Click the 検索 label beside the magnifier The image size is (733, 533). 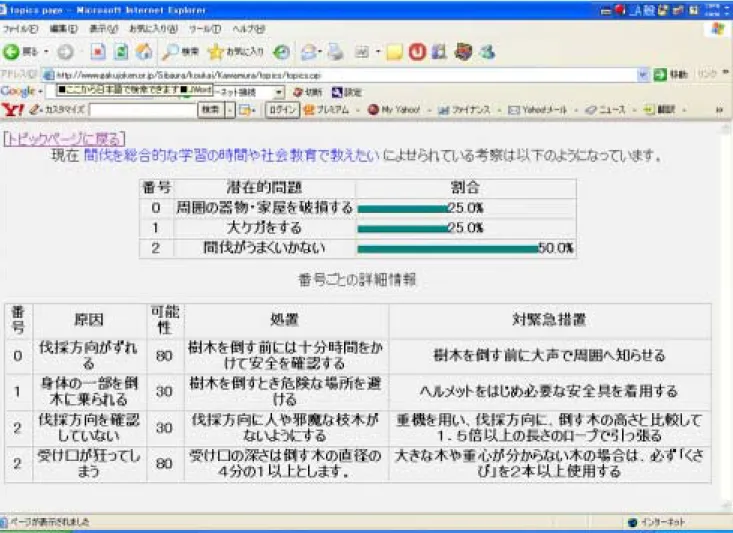pyautogui.click(x=190, y=52)
